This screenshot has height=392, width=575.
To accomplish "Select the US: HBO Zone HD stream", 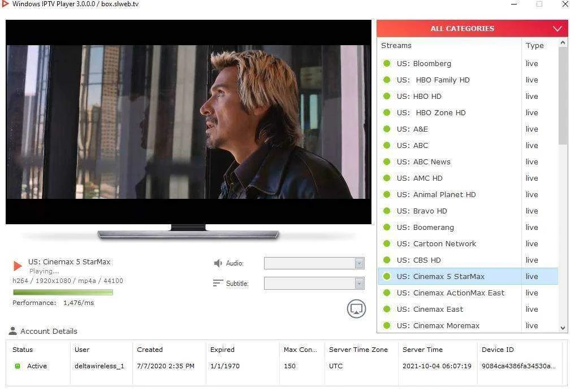I will click(x=468, y=112).
